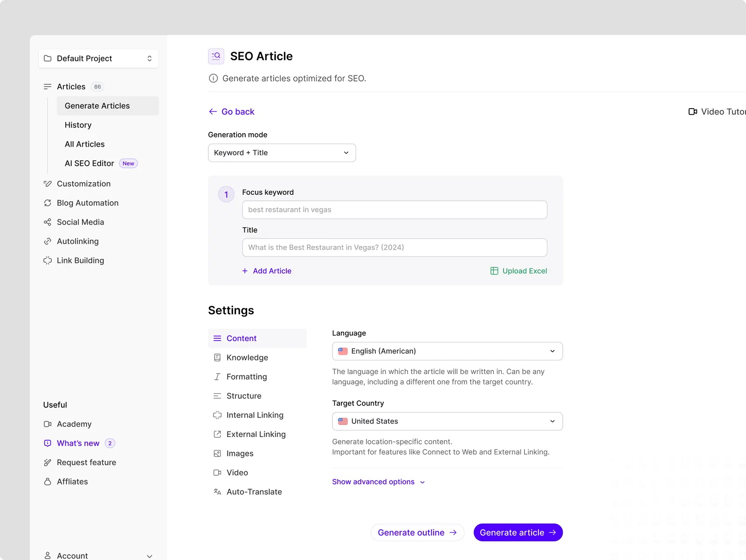Click the Link Building icon
The image size is (746, 560).
tap(48, 260)
